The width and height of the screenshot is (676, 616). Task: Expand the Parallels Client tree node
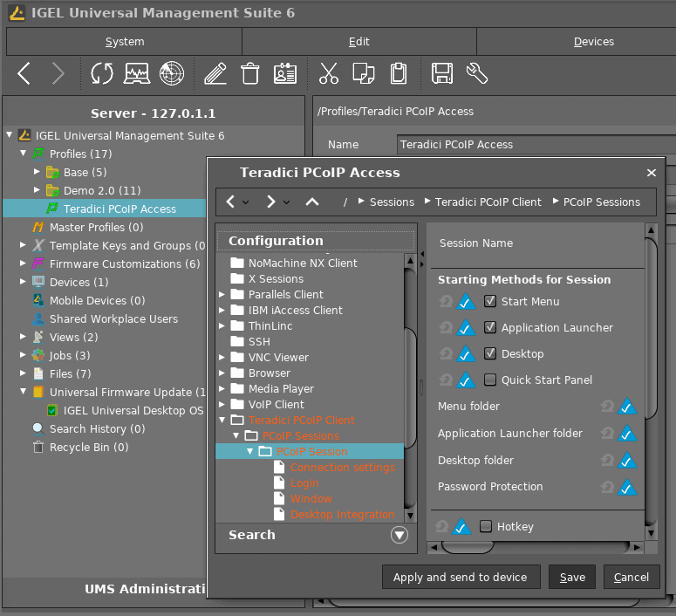click(223, 295)
